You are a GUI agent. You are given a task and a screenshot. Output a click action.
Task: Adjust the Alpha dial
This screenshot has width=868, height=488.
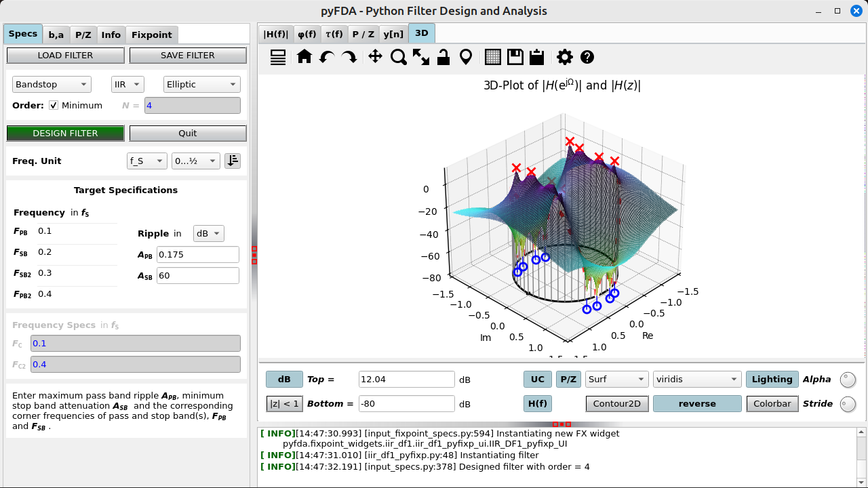[x=848, y=380]
